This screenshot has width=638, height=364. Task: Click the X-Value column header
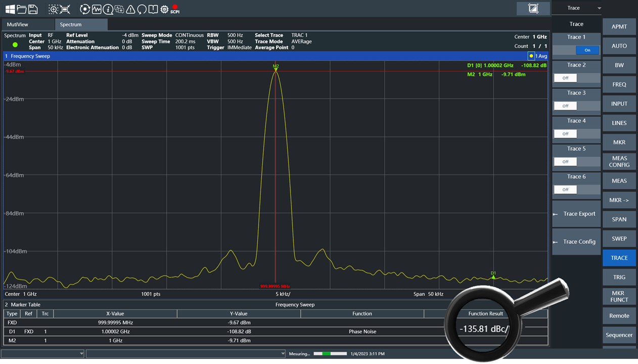115,314
